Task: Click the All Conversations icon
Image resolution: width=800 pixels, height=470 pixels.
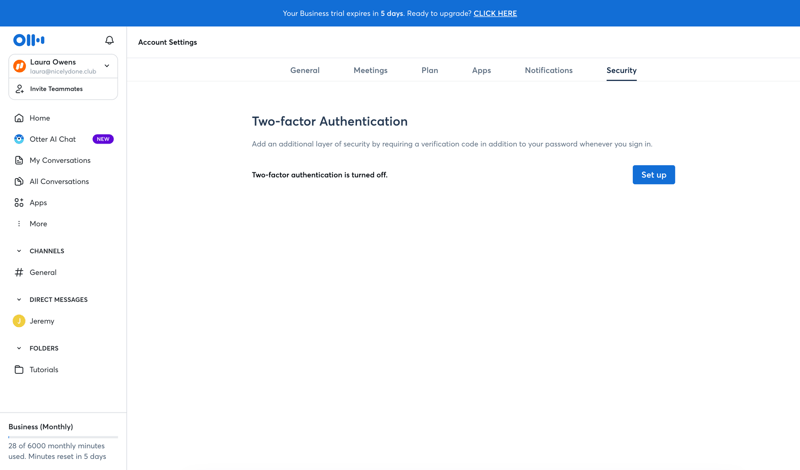Action: point(19,181)
